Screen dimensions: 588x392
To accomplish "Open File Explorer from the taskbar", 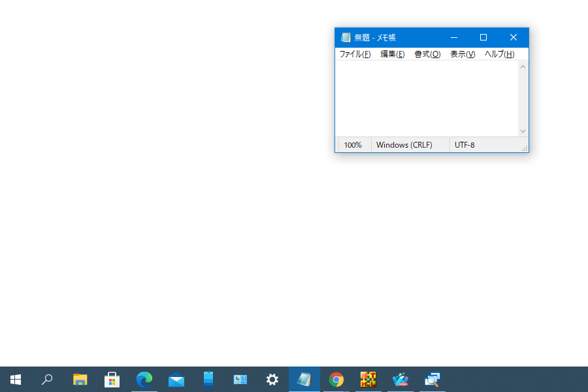I will [80, 380].
